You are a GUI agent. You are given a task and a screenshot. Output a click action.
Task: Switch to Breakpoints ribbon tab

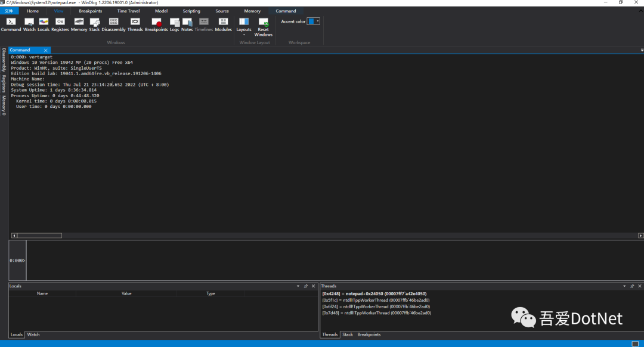tap(91, 11)
